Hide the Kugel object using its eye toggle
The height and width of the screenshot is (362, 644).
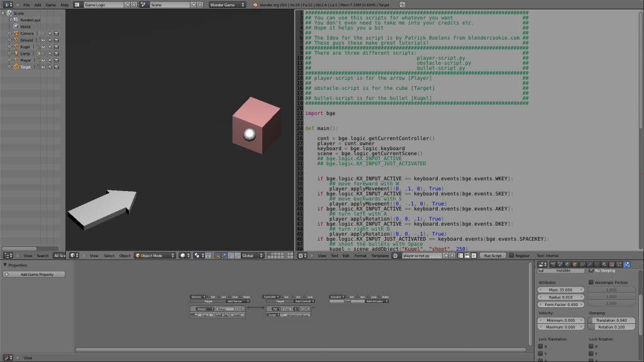(x=43, y=47)
